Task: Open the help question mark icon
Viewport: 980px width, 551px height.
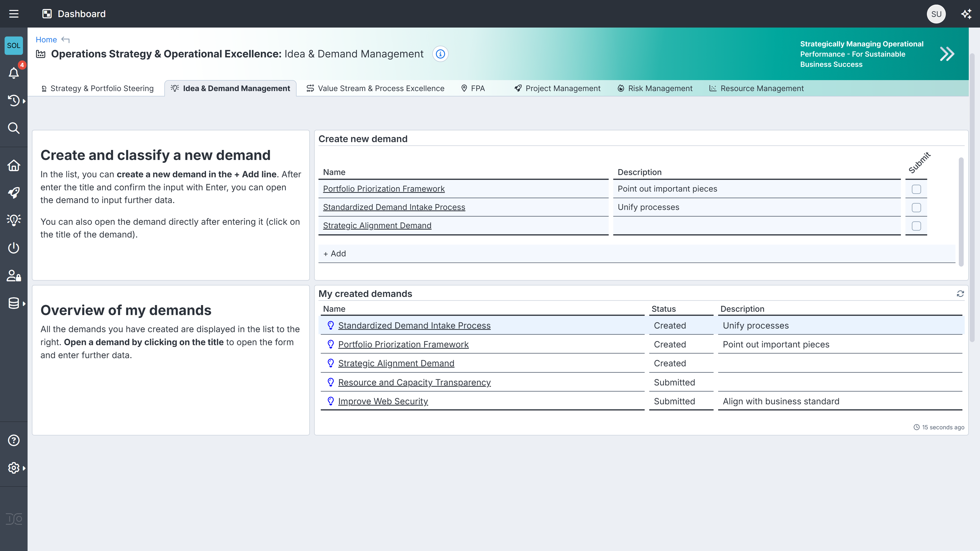Action: click(14, 440)
